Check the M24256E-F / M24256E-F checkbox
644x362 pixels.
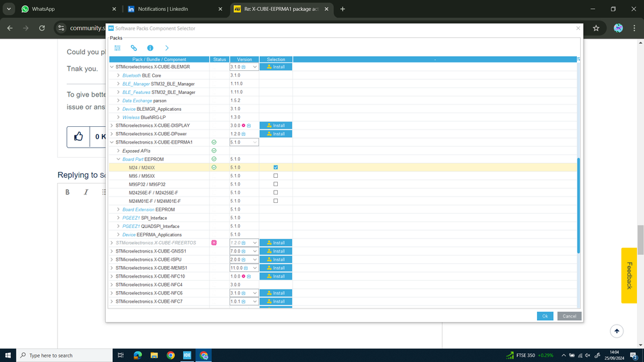point(276,193)
